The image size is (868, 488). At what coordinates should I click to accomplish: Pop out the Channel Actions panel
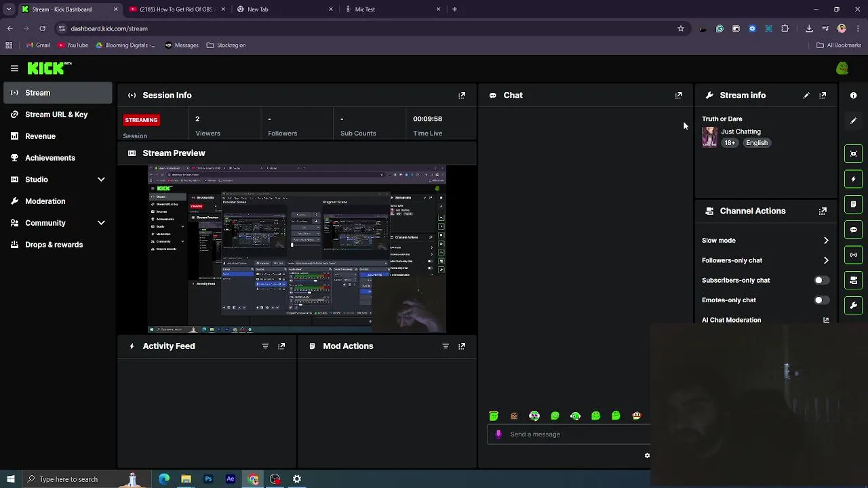(823, 211)
